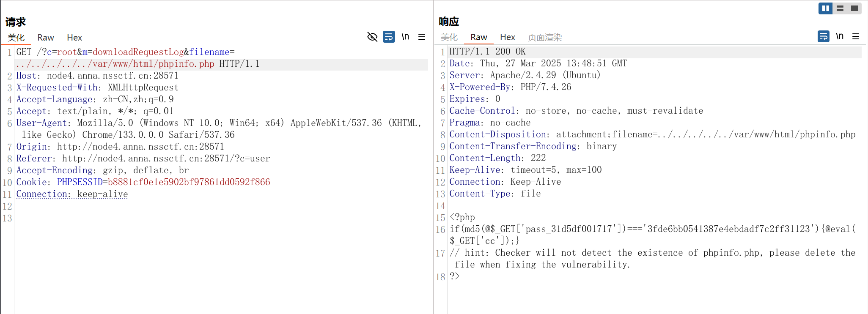This screenshot has height=314, width=868.
Task: Switch to Hex tab in response panel
Action: 508,37
